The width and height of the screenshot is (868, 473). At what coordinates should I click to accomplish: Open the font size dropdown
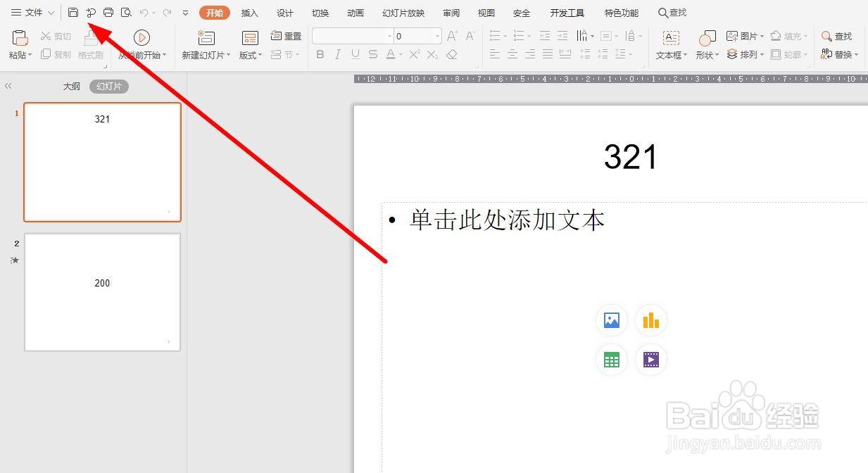click(x=437, y=35)
